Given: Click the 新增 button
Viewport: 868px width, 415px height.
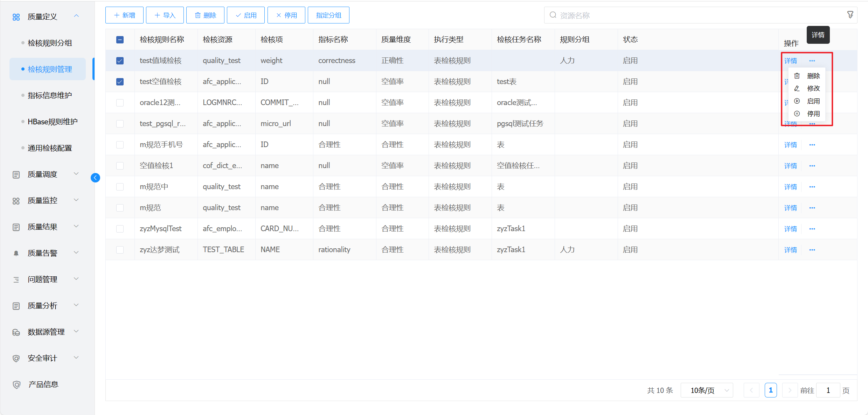Looking at the screenshot, I should (x=124, y=15).
